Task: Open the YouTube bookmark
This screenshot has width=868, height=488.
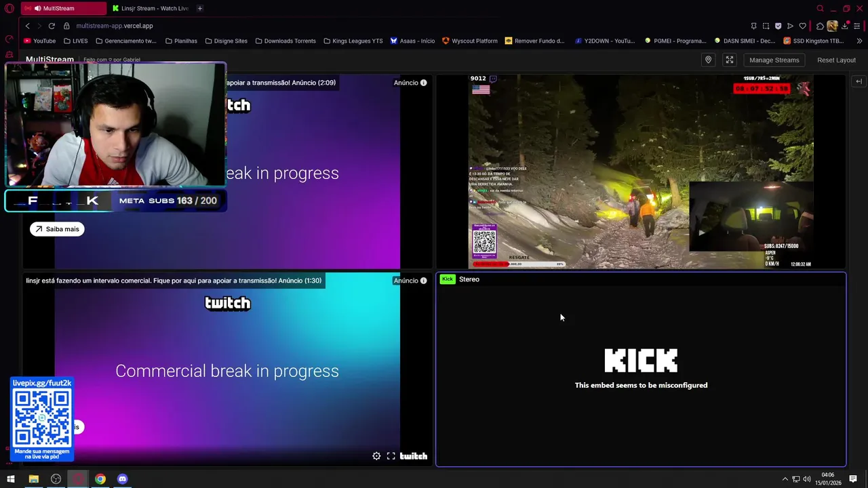Action: tap(39, 41)
